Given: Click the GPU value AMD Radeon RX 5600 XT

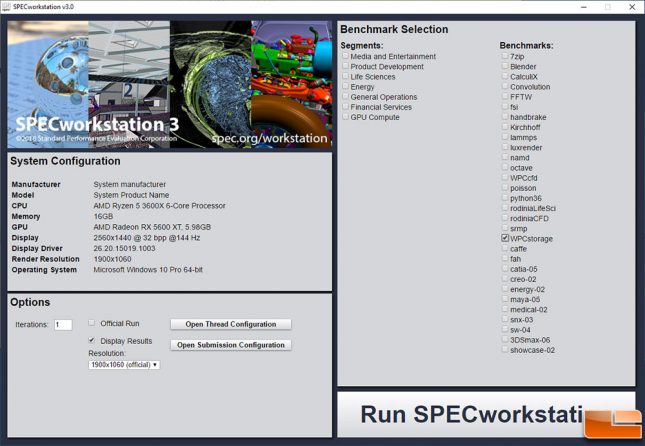Looking at the screenshot, I should coord(152,227).
